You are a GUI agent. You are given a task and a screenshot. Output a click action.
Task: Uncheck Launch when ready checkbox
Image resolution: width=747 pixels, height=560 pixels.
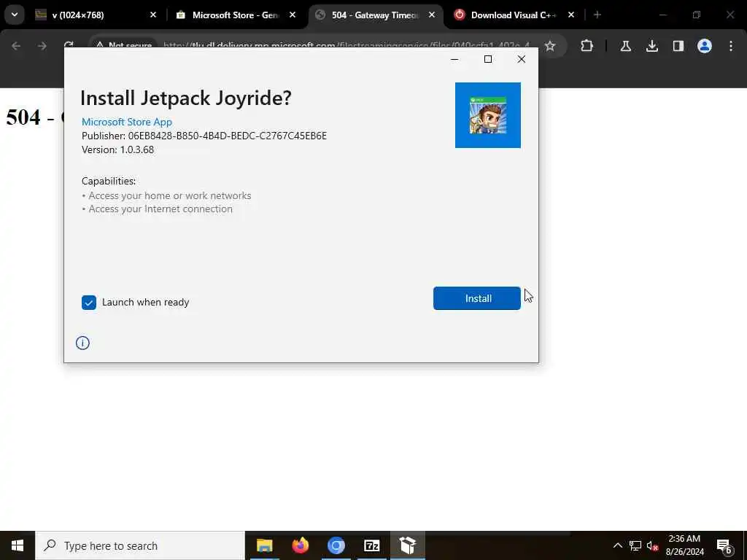tap(88, 303)
